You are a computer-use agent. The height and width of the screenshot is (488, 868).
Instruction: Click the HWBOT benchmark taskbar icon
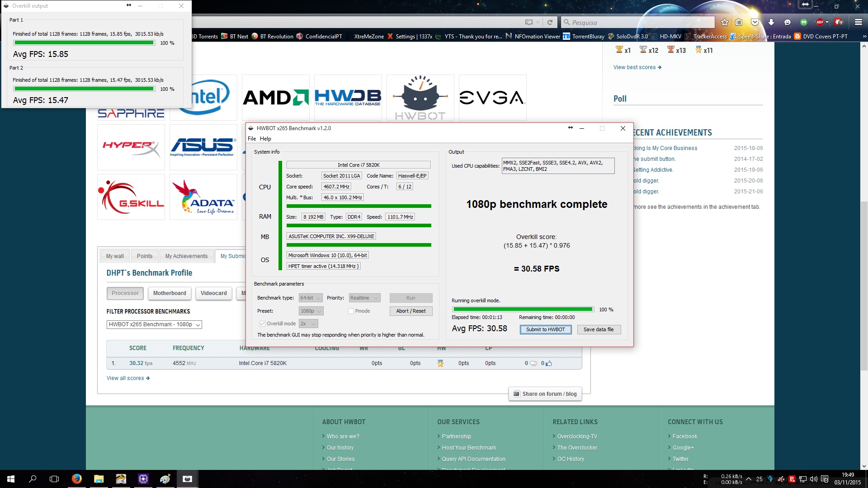(187, 479)
